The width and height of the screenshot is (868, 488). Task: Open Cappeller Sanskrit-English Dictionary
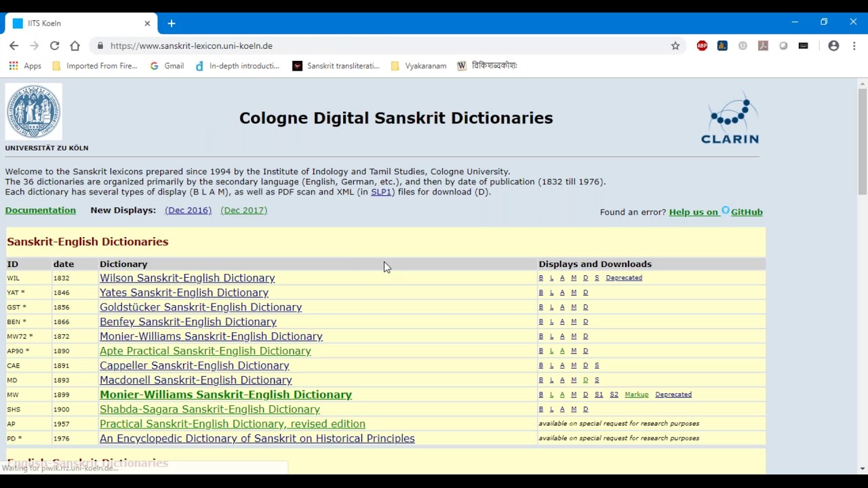(x=195, y=366)
